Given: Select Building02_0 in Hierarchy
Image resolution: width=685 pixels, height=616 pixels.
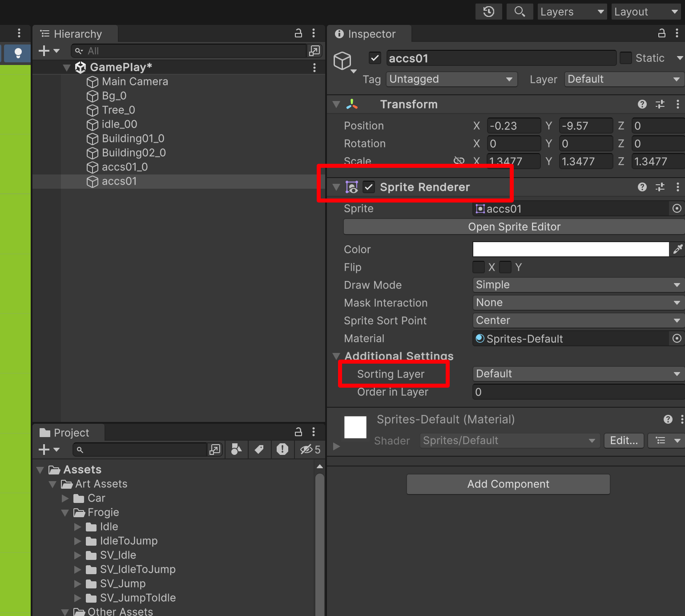Looking at the screenshot, I should pos(126,153).
